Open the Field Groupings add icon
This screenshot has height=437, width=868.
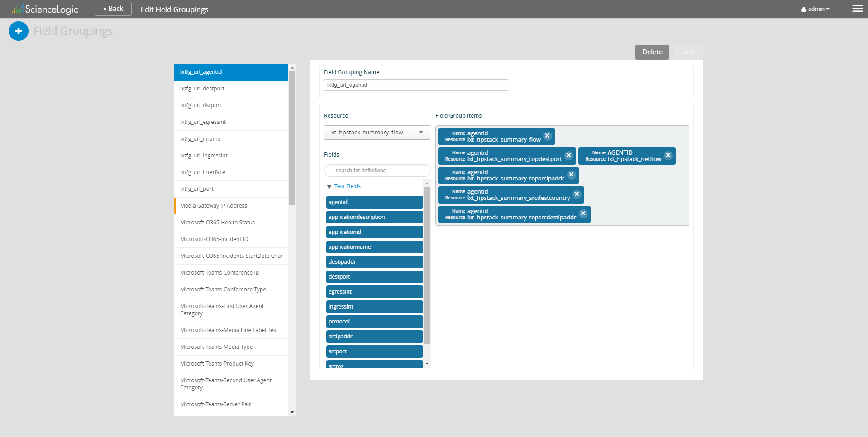coord(18,31)
